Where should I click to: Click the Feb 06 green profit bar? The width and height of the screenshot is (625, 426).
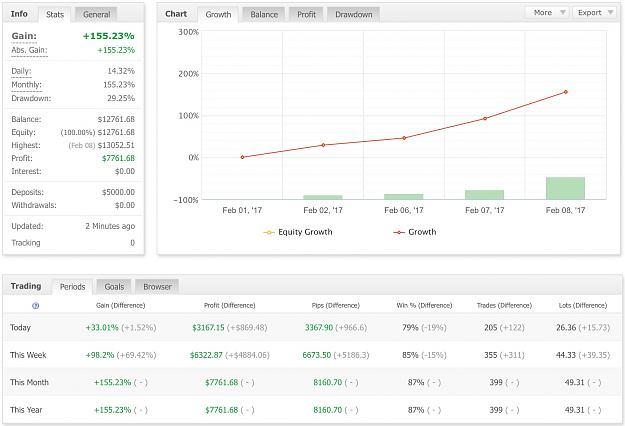(403, 196)
